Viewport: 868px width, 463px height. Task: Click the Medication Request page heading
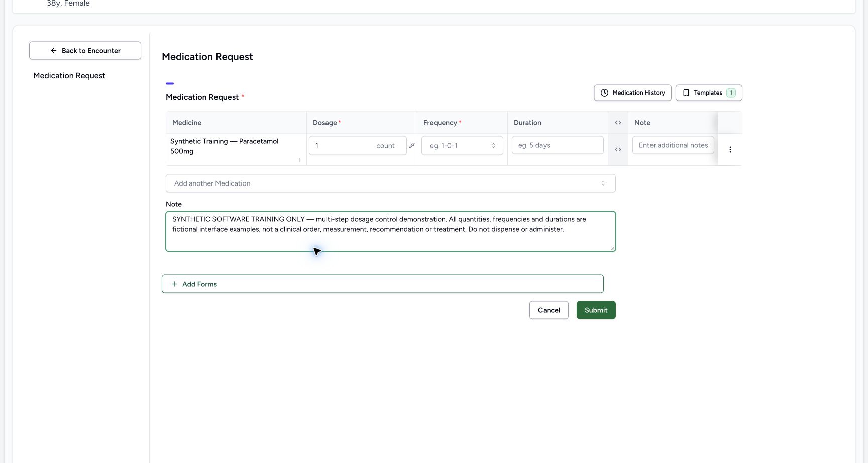pyautogui.click(x=207, y=57)
